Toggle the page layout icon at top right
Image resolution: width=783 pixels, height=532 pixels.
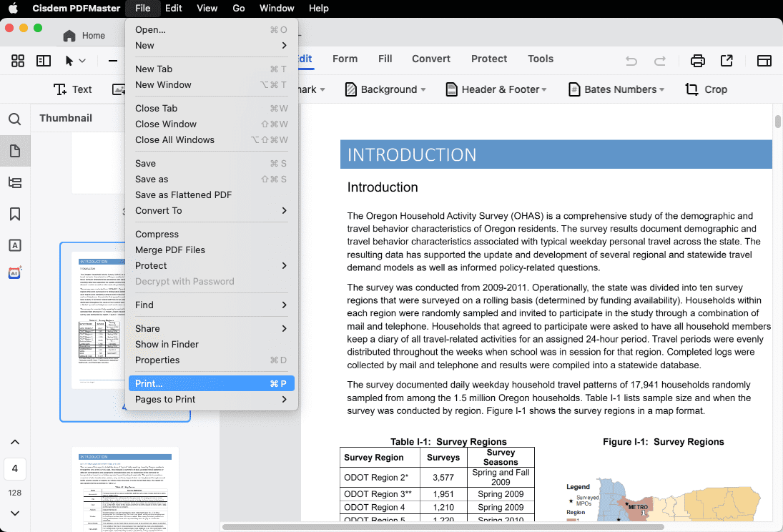pos(764,61)
